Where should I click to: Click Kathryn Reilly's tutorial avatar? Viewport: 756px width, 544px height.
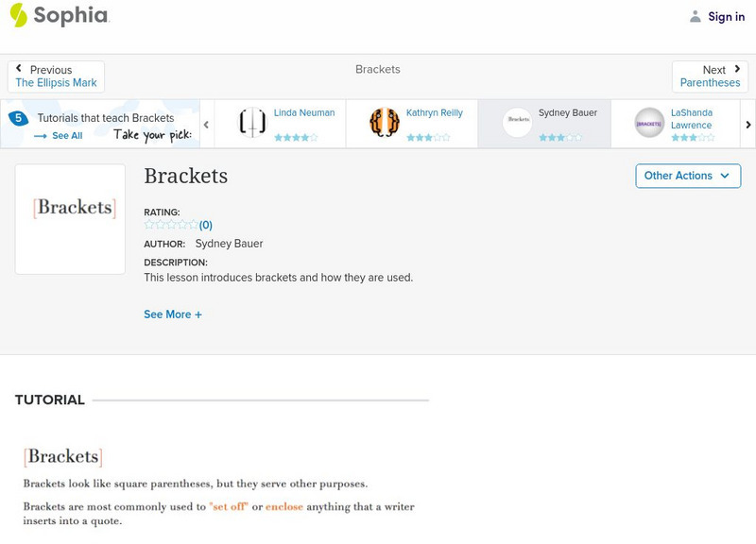click(x=385, y=123)
